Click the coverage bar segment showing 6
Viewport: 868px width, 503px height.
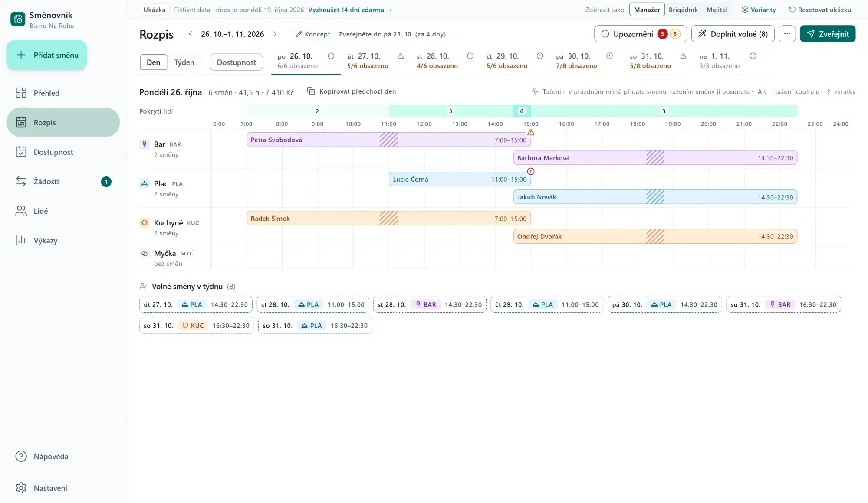522,111
